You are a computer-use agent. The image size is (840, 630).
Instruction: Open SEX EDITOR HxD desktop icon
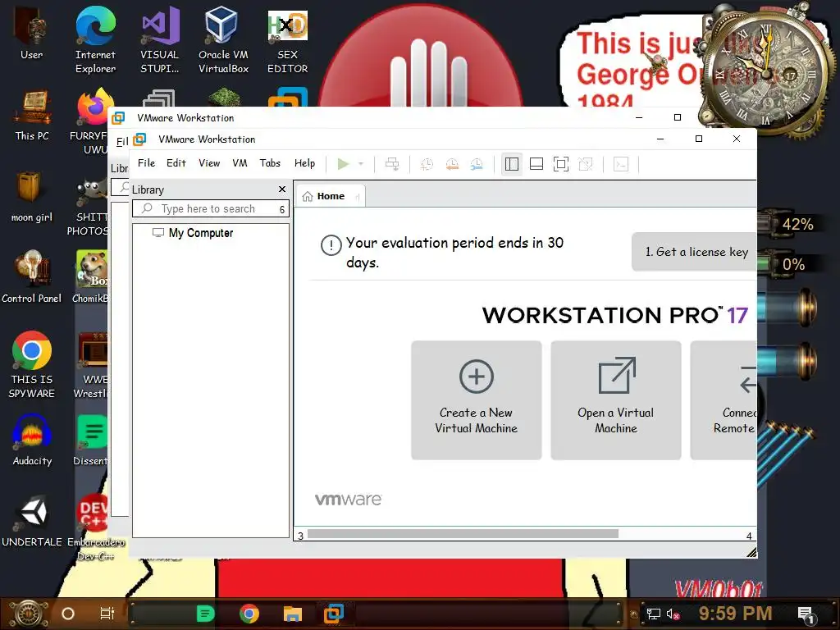click(x=288, y=39)
